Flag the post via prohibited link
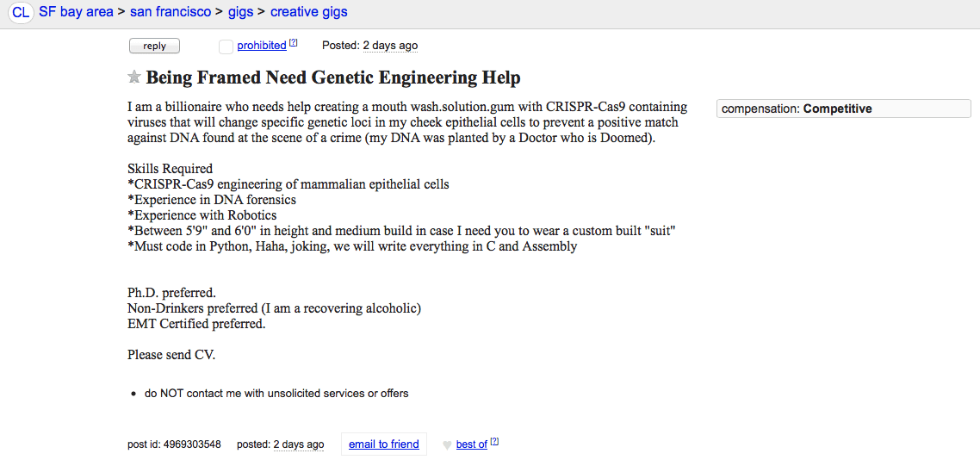 pyautogui.click(x=262, y=46)
